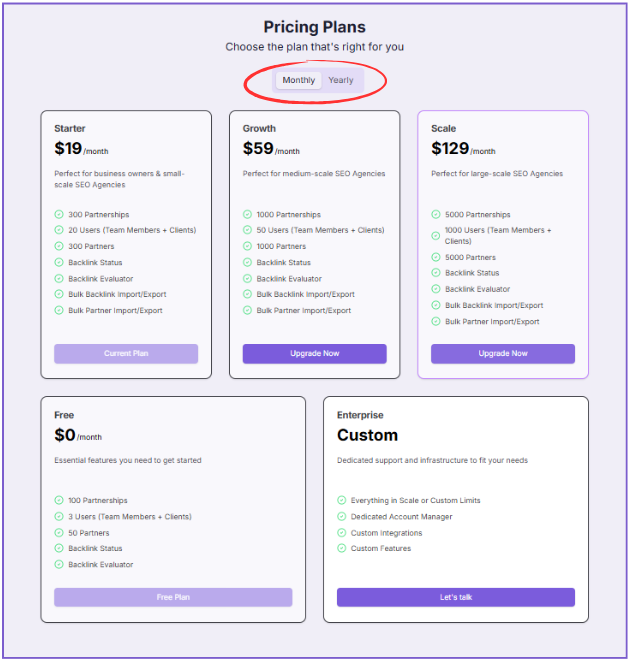Click the $59 Growth price text
The width and height of the screenshot is (632, 661).
tap(258, 149)
